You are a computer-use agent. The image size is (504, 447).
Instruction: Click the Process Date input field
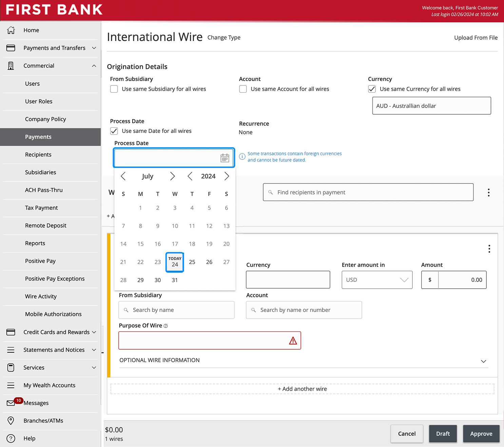click(x=174, y=158)
